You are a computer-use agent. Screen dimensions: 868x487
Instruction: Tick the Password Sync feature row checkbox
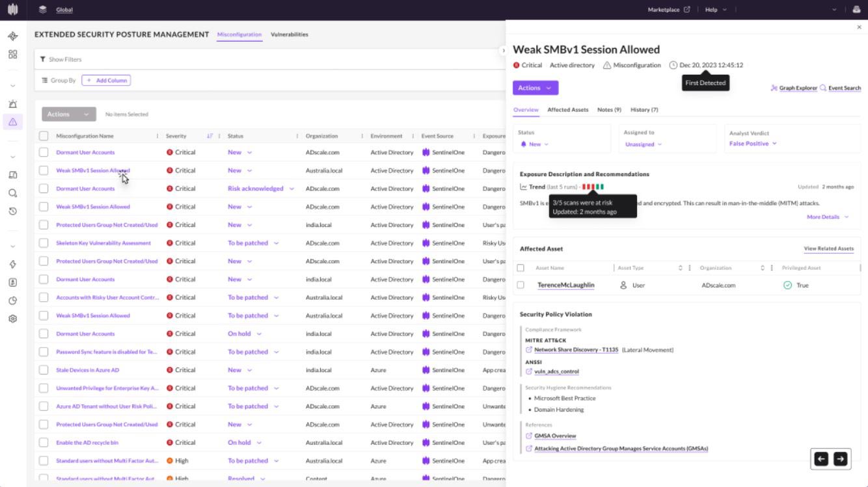click(44, 352)
